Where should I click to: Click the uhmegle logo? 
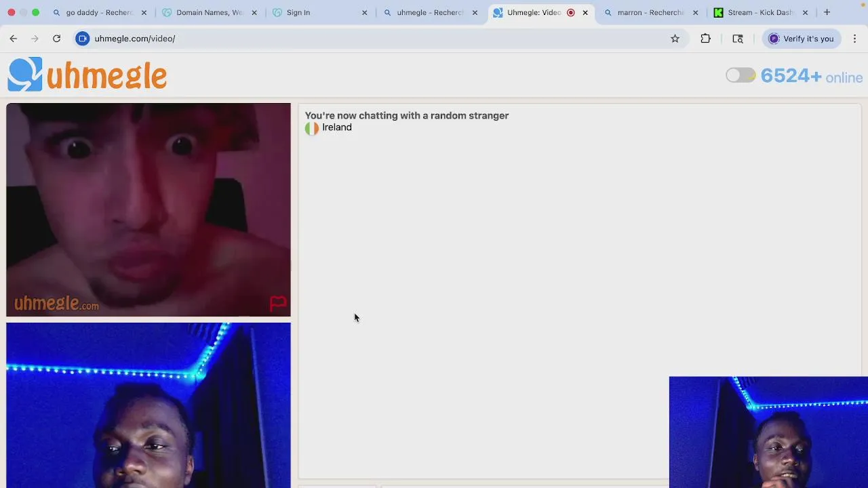87,75
